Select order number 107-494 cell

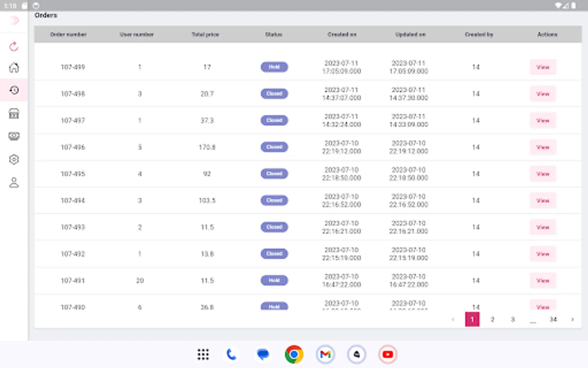click(x=73, y=200)
